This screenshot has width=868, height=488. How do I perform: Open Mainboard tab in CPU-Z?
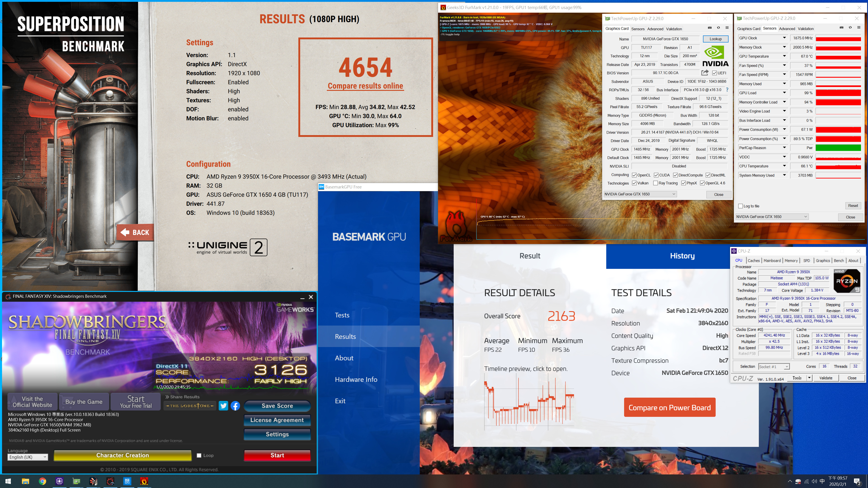(772, 261)
